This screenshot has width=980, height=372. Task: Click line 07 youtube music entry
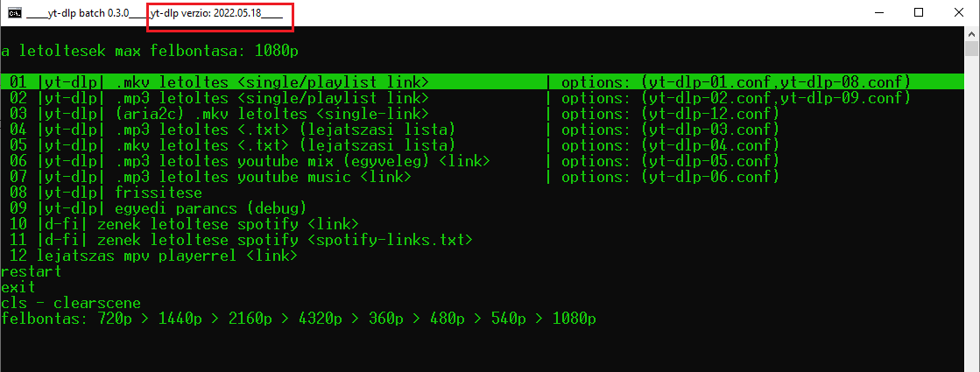tap(394, 178)
